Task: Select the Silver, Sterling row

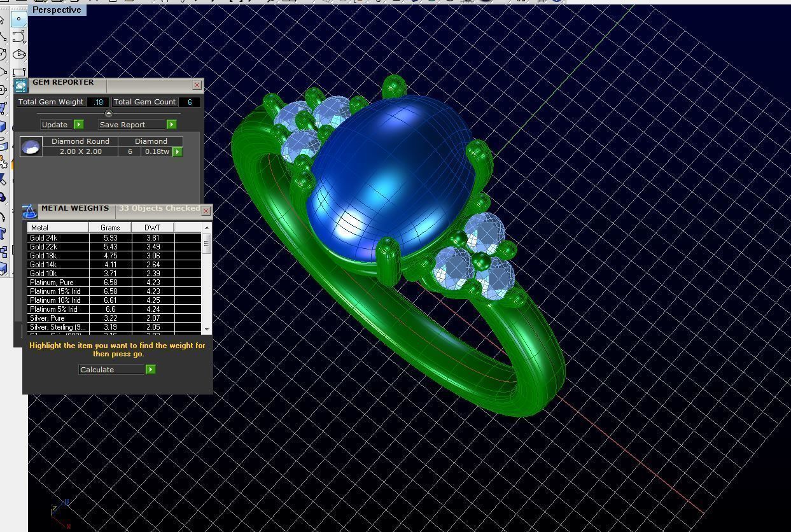Action: click(x=115, y=327)
